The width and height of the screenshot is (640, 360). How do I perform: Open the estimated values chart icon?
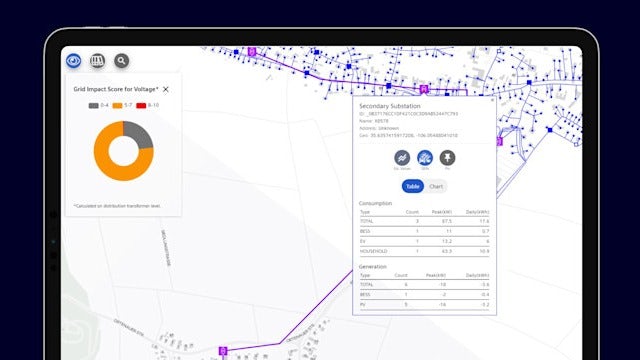(402, 158)
